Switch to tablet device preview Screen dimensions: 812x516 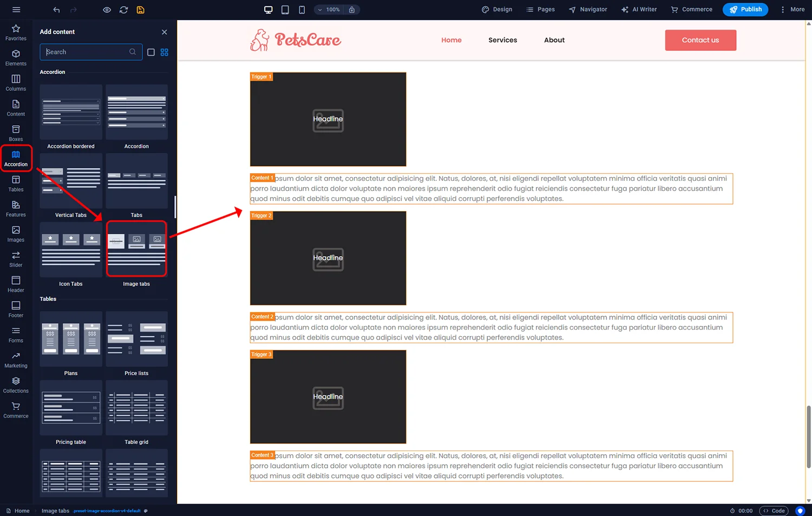(285, 10)
